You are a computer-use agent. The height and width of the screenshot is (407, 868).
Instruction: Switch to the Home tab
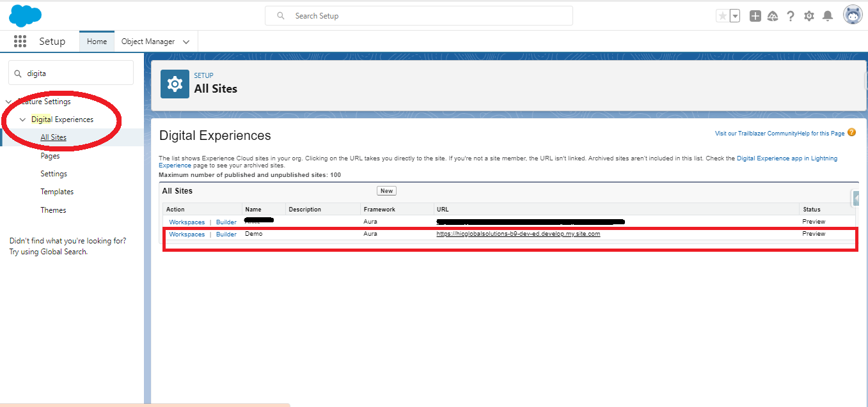point(97,42)
